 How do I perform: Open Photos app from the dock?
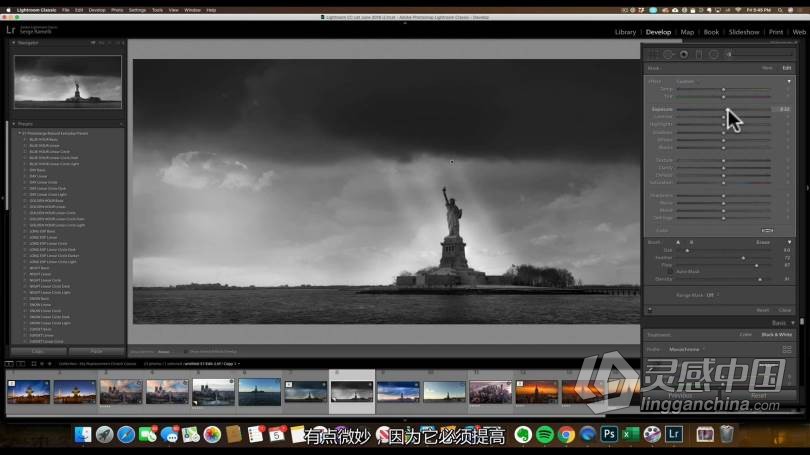point(212,434)
